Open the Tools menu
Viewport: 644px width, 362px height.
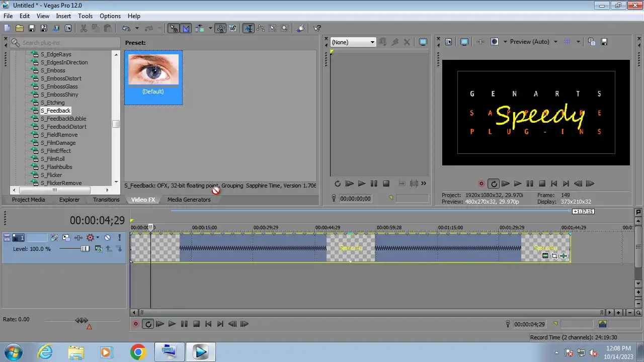click(x=85, y=16)
